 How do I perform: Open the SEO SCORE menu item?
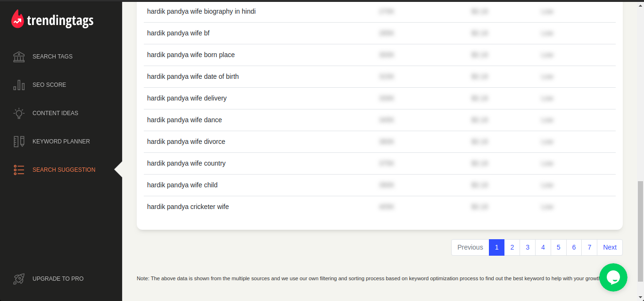point(49,85)
